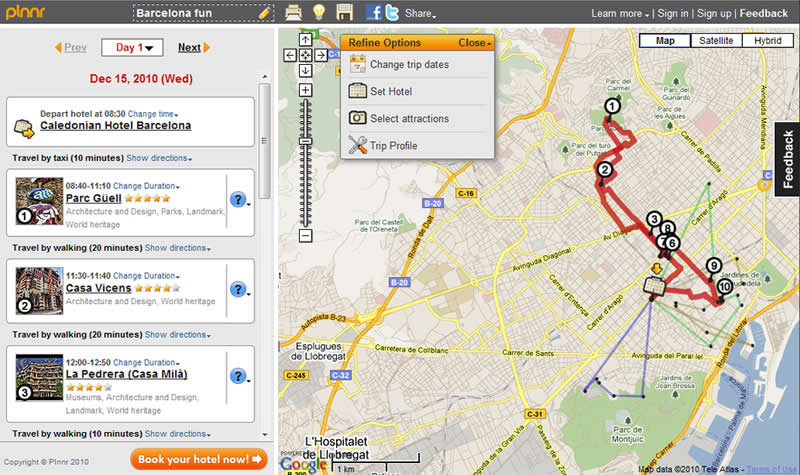The width and height of the screenshot is (800, 475).
Task: Show directions after Casa Vicens
Action: tap(178, 335)
